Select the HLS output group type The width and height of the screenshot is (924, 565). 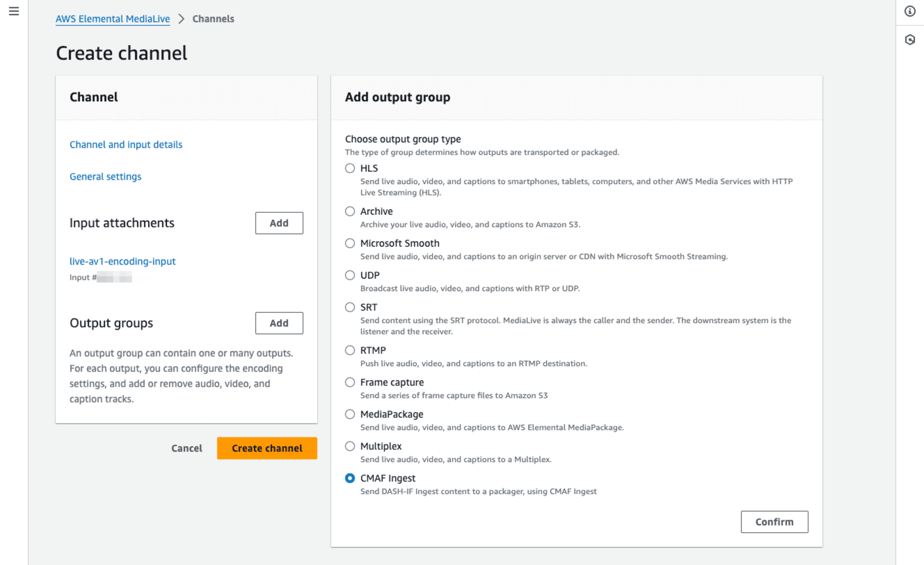click(x=350, y=168)
